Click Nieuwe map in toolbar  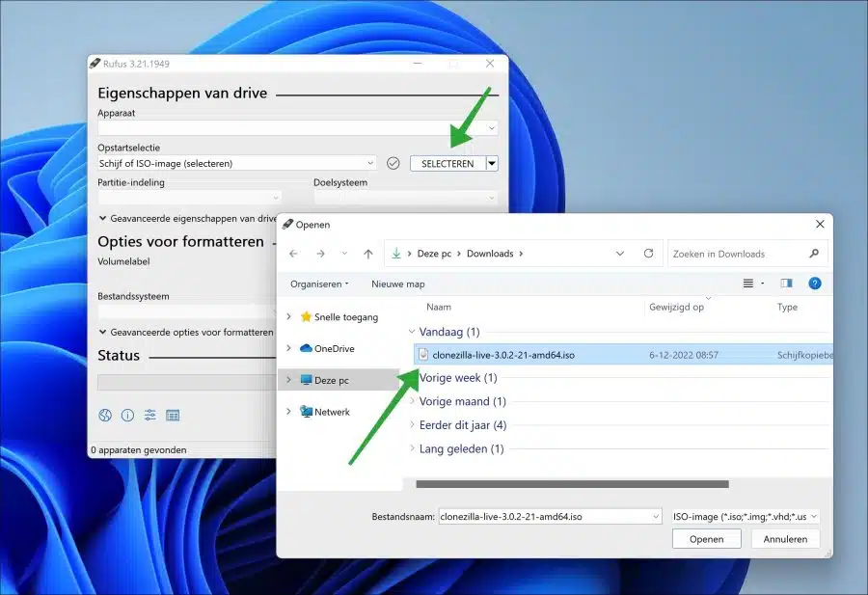click(398, 284)
